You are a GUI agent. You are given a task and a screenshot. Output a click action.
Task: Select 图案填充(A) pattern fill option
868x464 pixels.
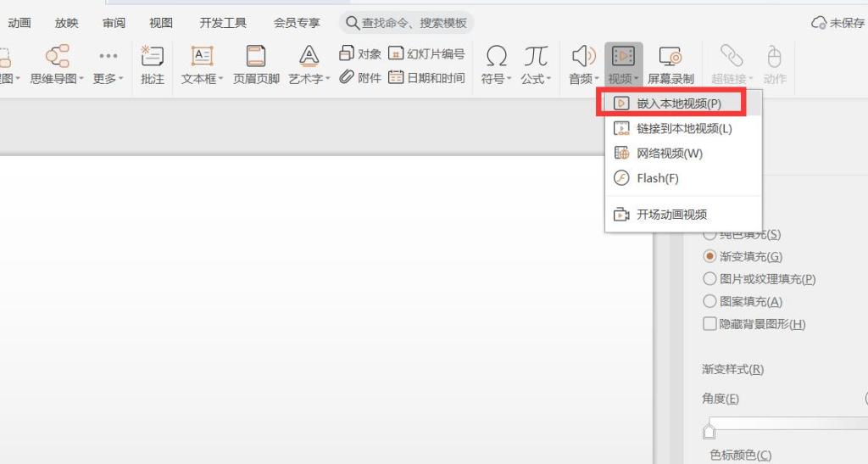pyautogui.click(x=743, y=301)
